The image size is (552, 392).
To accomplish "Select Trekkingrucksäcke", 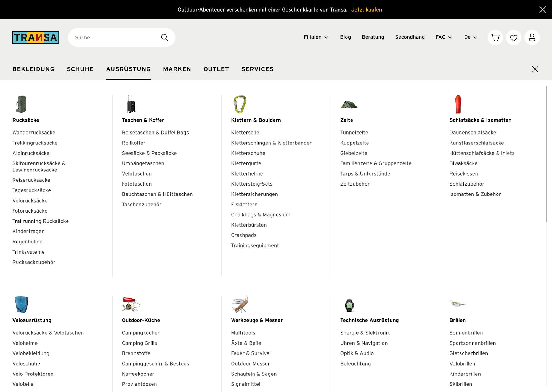I will (35, 143).
